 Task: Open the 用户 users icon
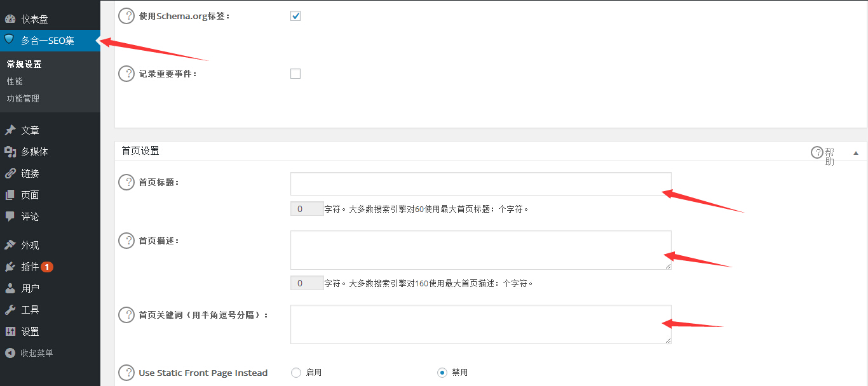point(11,288)
